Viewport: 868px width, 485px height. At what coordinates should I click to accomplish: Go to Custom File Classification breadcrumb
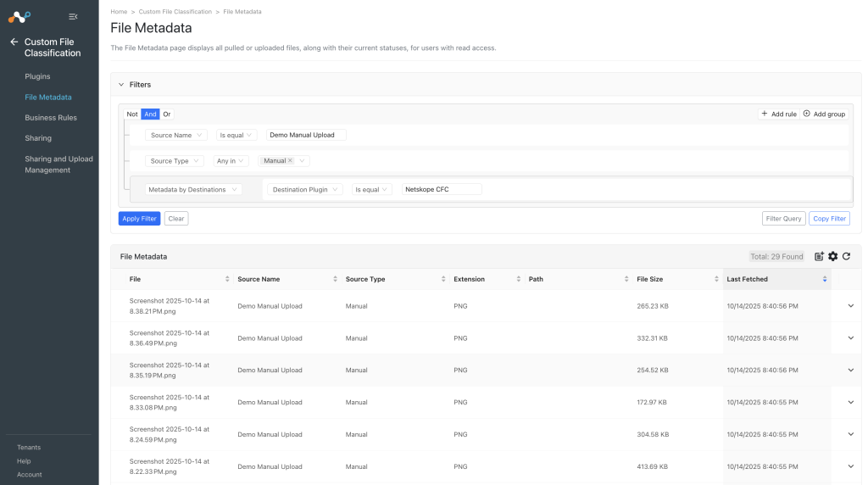175,12
